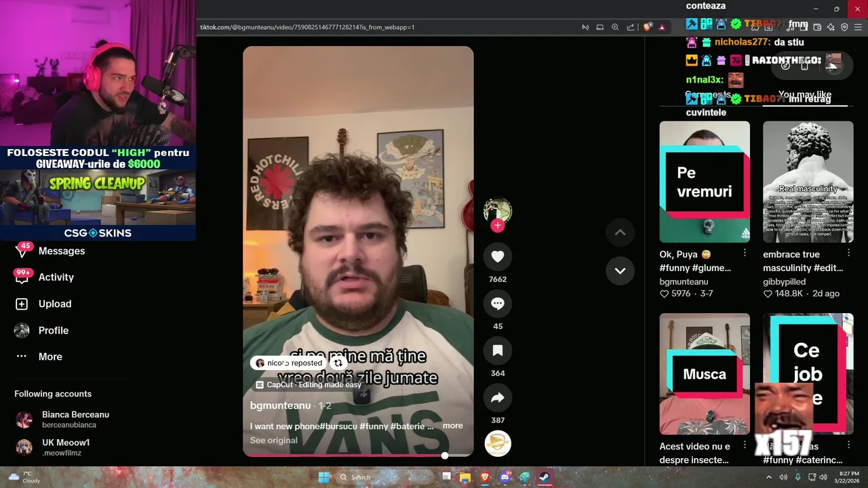This screenshot has height=488, width=868.
Task: Show hidden system tray icons chevron
Action: pos(769,477)
